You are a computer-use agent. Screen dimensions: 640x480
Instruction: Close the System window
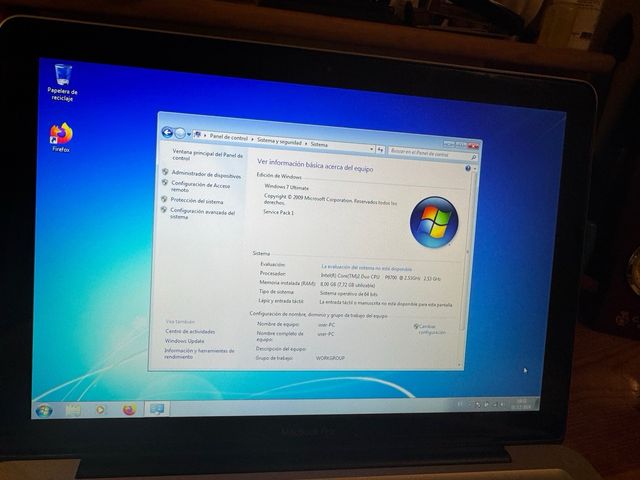[473, 146]
